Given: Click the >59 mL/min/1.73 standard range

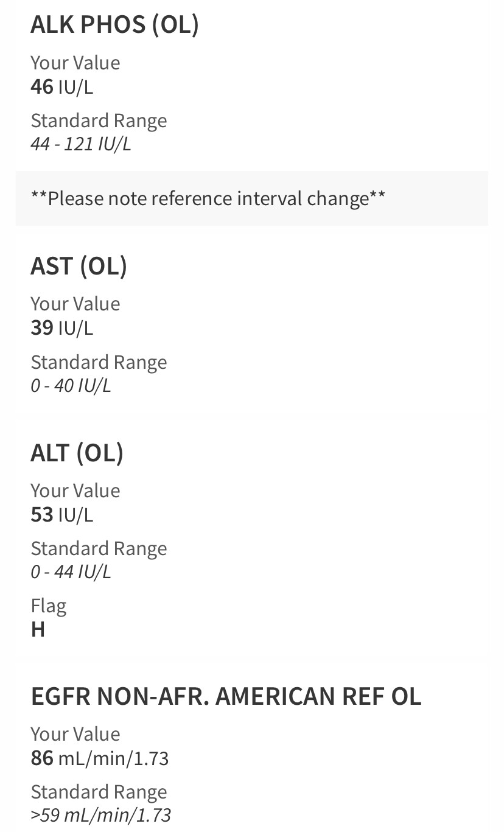Looking at the screenshot, I should [x=100, y=815].
